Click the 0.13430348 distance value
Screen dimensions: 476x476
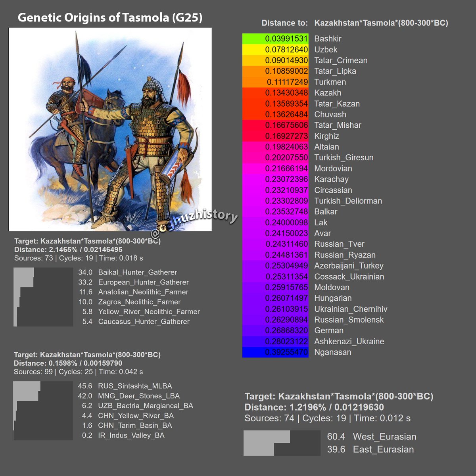pos(286,93)
